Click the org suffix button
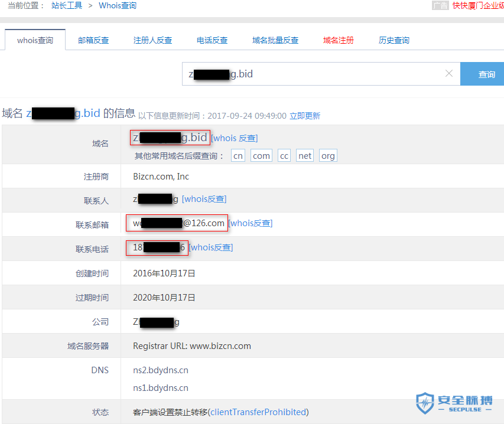This screenshot has width=504, height=424. point(328,155)
